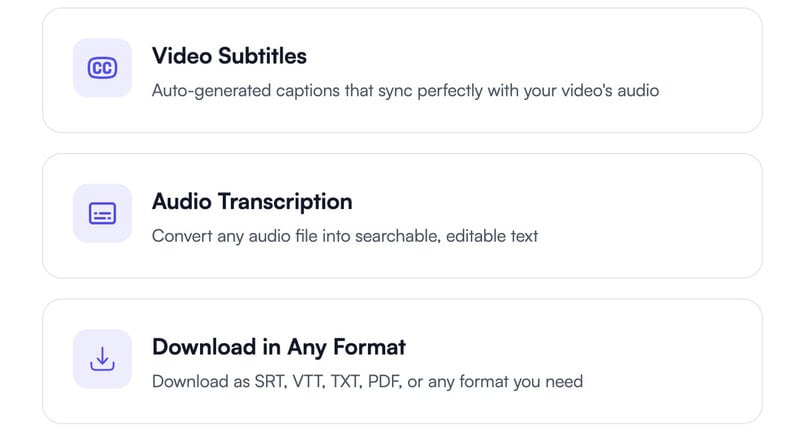Screen dimensions: 800x439
Task: Select the Video Subtitles card's empty right area
Action: coord(709,70)
